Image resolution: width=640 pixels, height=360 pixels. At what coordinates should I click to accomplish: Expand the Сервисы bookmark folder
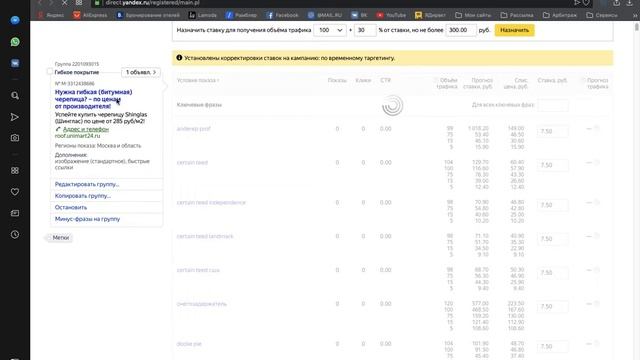point(602,15)
